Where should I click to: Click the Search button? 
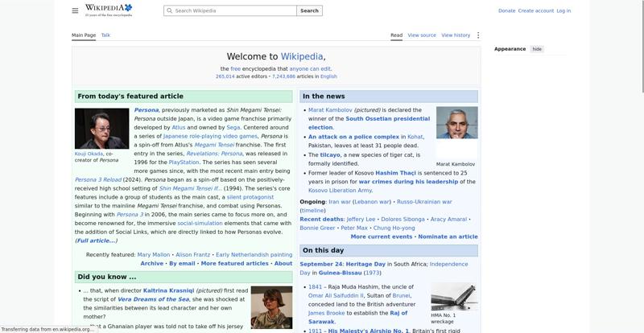[x=309, y=10]
